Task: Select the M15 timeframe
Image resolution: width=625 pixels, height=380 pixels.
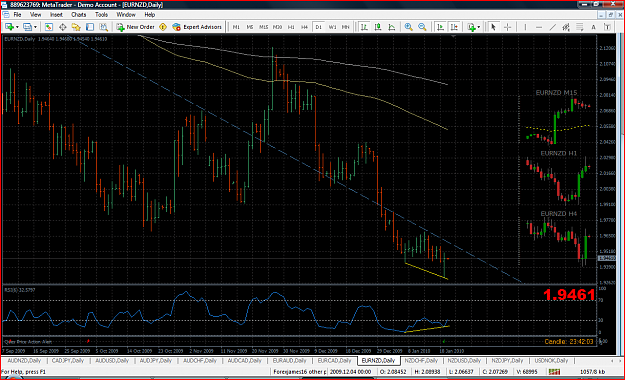Action: point(263,27)
